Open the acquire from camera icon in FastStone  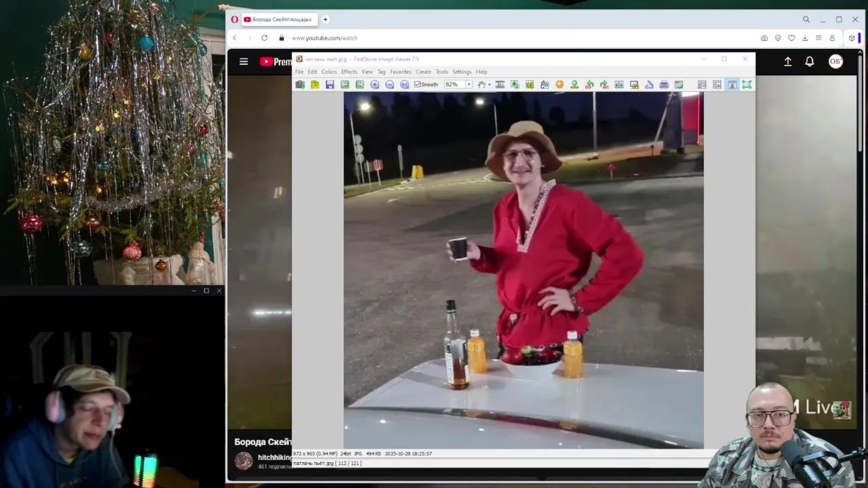click(300, 85)
